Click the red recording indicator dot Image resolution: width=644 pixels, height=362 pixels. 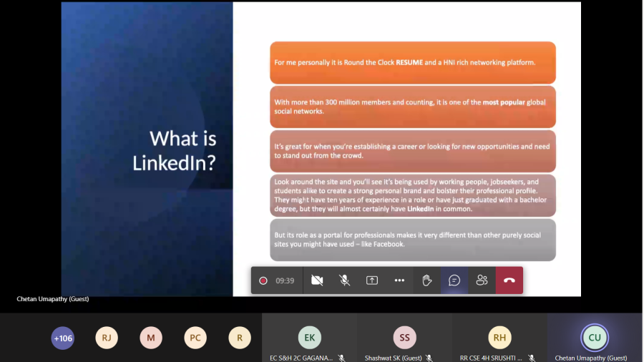pyautogui.click(x=263, y=280)
